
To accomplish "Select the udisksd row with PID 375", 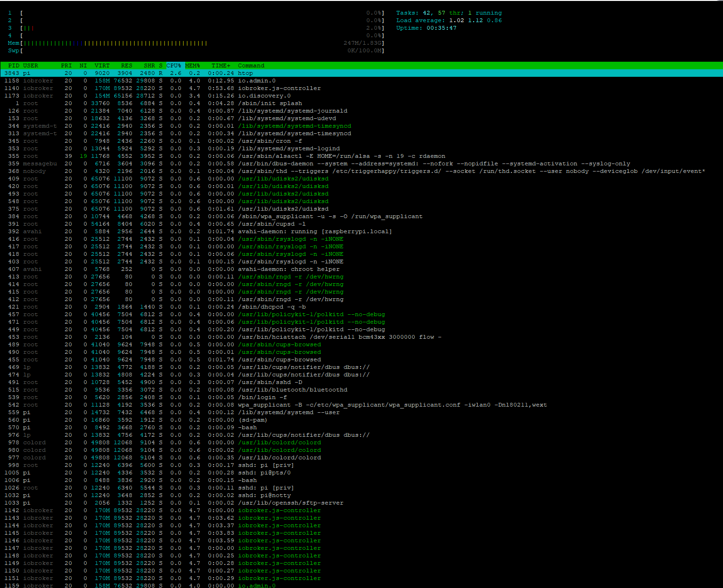I will 361,209.
